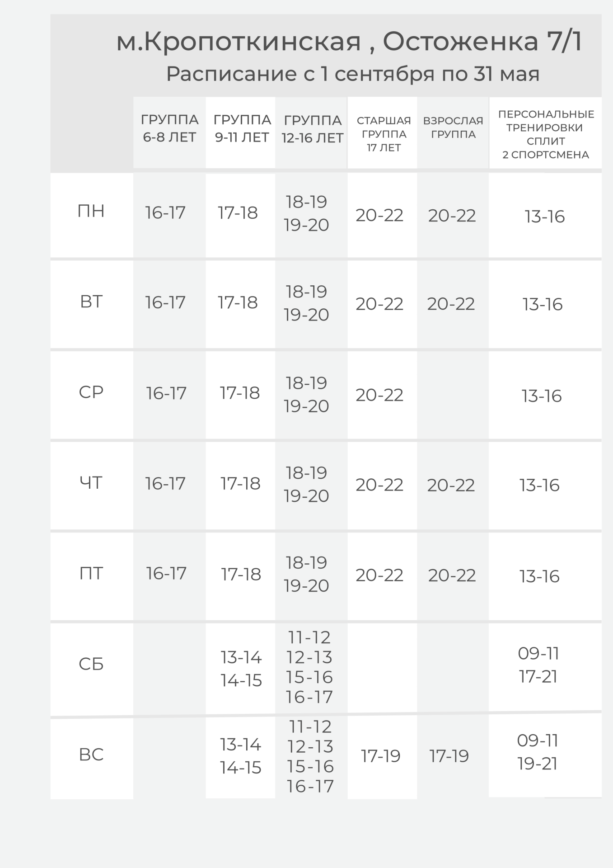Click the СР day label
This screenshot has height=868, width=613.
point(91,392)
